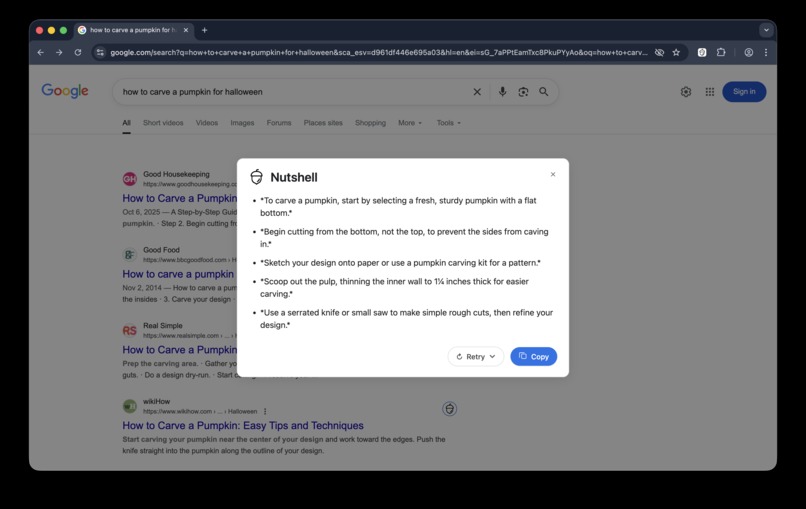
Task: Click the Good Food favicon
Action: pos(130,254)
